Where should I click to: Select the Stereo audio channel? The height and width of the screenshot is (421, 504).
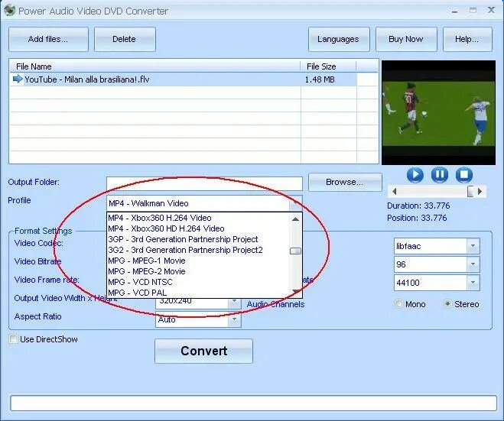(x=447, y=304)
